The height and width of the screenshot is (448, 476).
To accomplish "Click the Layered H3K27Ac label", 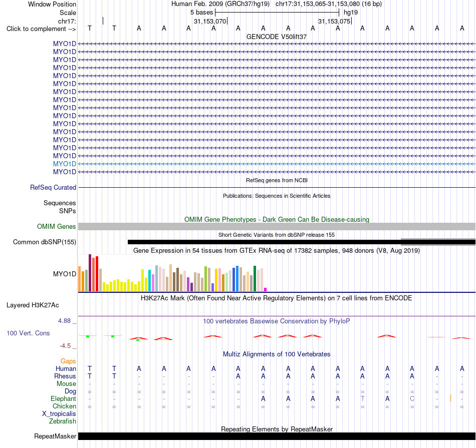I will coord(33,305).
